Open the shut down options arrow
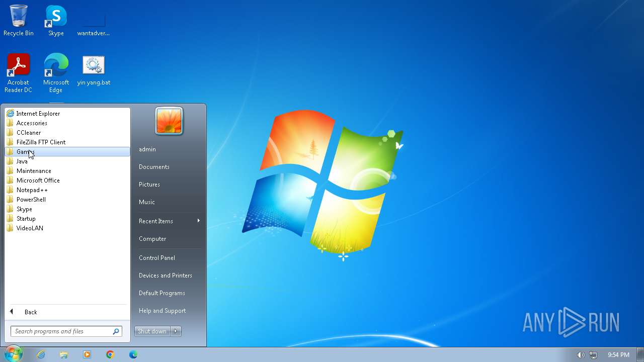The image size is (644, 362). (x=176, y=331)
